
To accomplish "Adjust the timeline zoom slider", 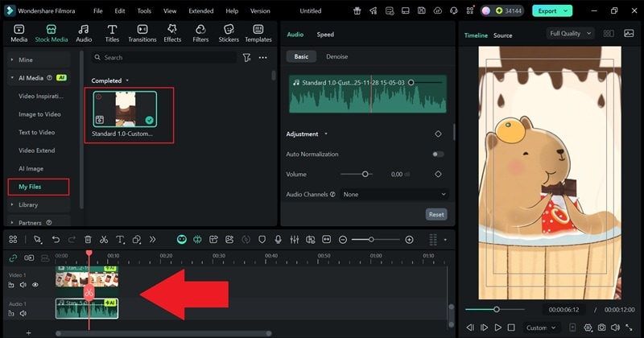I will click(371, 240).
